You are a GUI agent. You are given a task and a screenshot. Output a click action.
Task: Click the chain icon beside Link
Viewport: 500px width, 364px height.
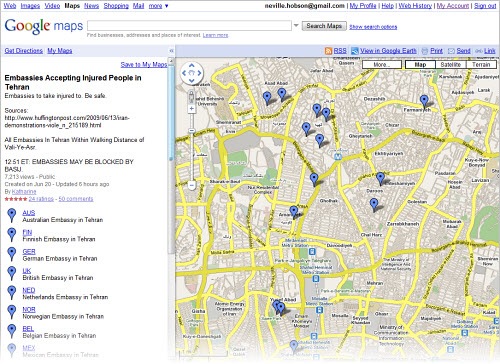coord(479,51)
